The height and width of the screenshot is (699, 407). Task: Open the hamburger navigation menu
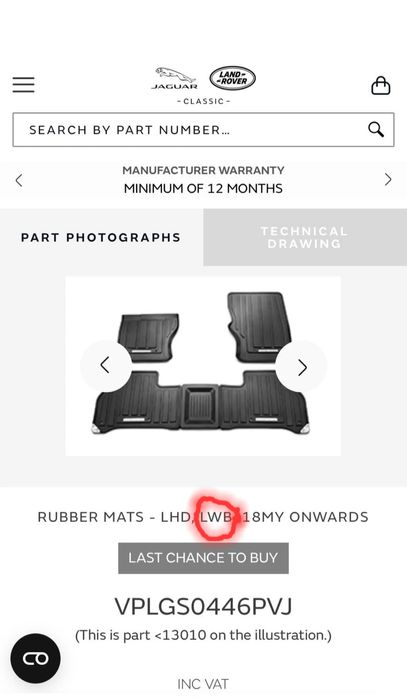click(23, 85)
